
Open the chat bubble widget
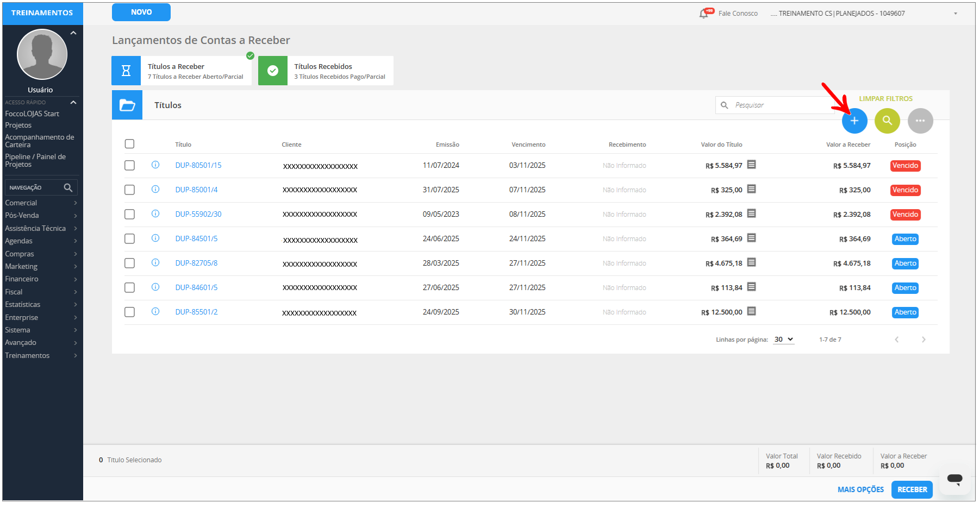[x=954, y=479]
